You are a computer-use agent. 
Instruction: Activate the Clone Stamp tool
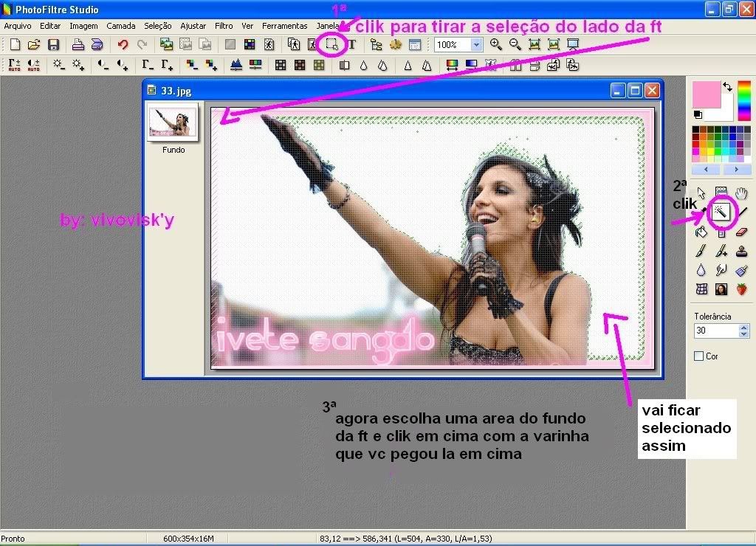tap(742, 252)
